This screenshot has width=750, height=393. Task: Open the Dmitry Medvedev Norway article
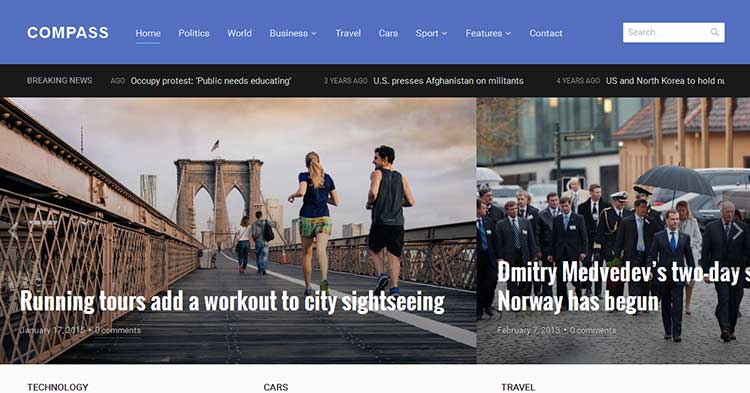[x=623, y=287]
